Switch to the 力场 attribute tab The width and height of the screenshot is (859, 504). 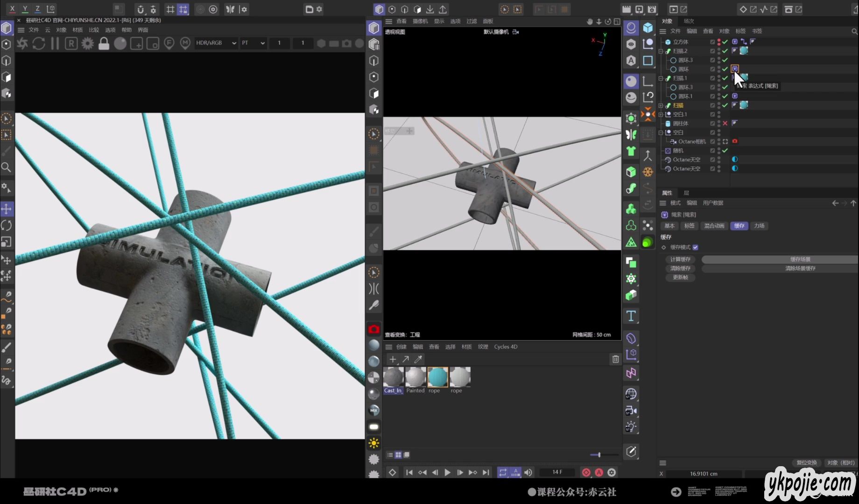click(x=759, y=226)
